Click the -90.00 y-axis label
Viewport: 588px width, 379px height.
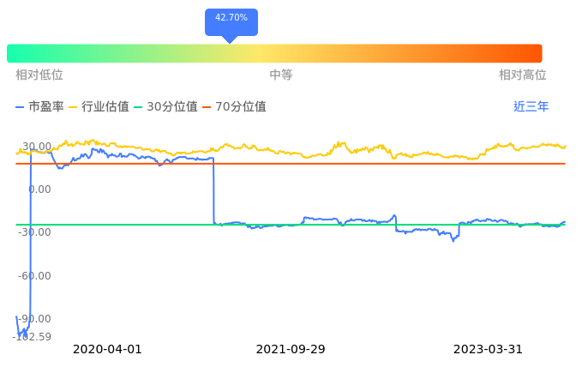point(36,319)
